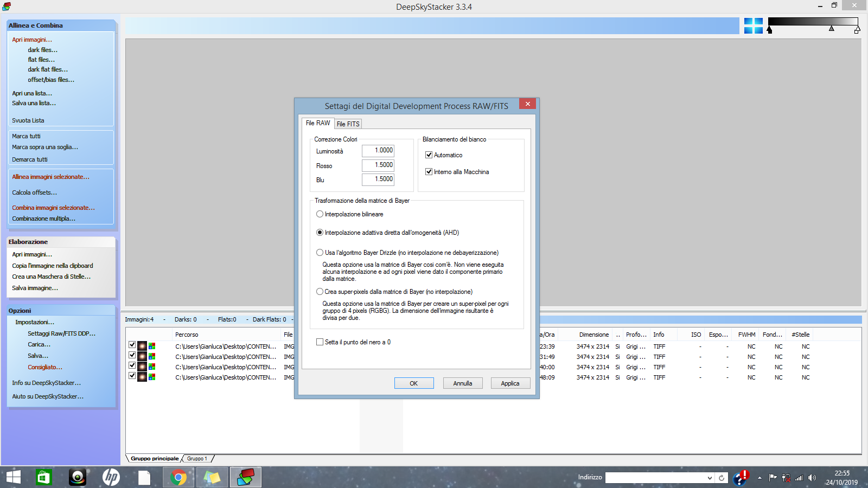
Task: Sort the list by FWHM column
Action: pyautogui.click(x=746, y=335)
